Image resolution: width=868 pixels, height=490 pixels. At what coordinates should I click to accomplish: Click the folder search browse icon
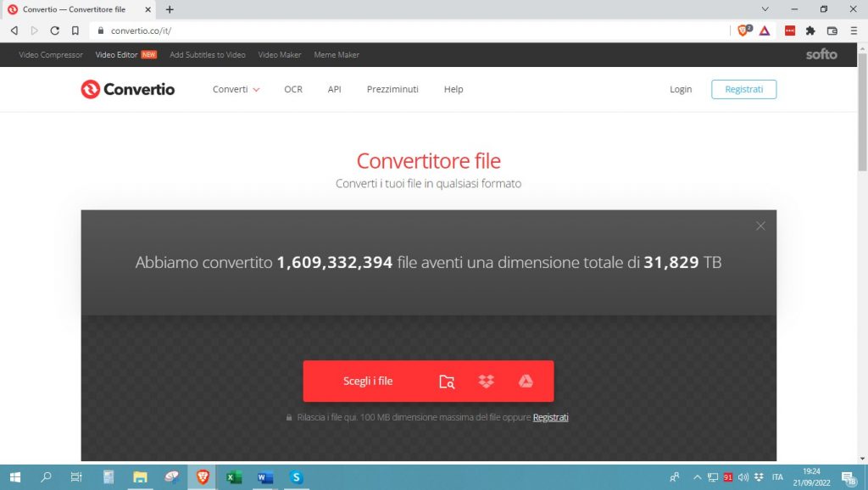point(447,381)
